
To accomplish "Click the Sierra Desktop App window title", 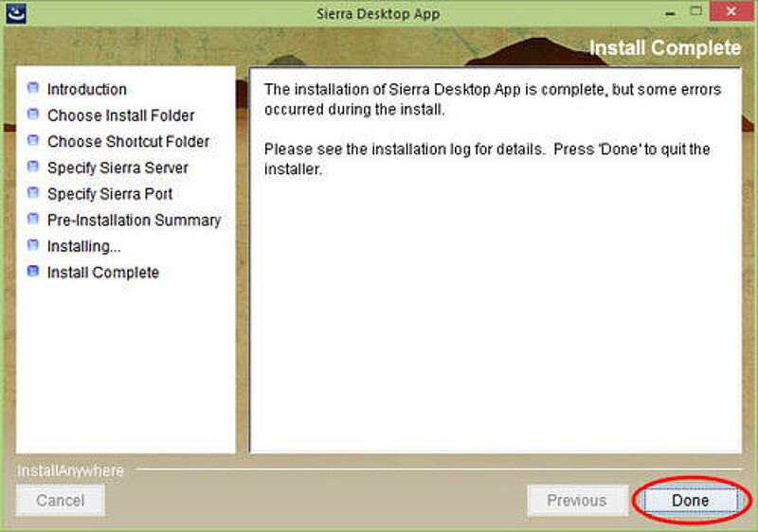I will (x=378, y=14).
